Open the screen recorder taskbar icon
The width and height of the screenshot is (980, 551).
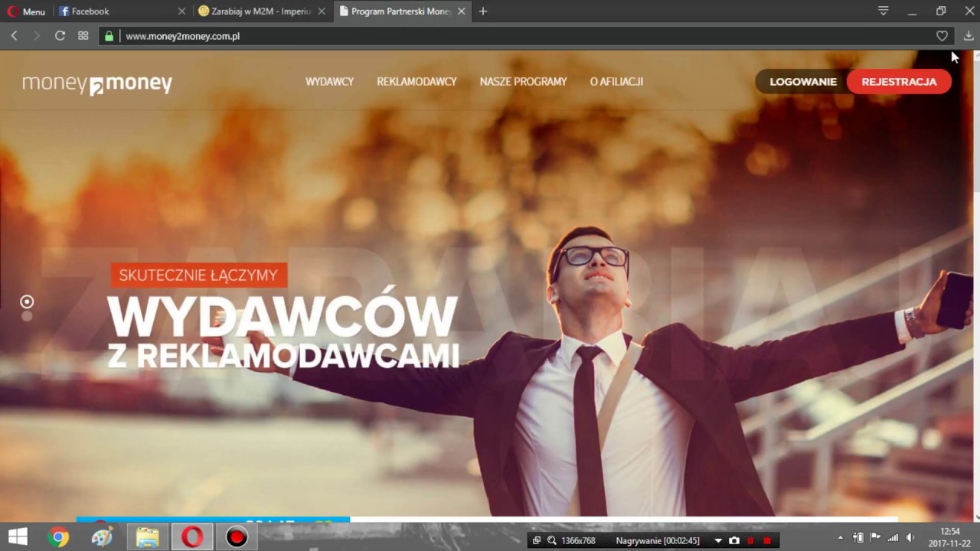[x=237, y=538]
